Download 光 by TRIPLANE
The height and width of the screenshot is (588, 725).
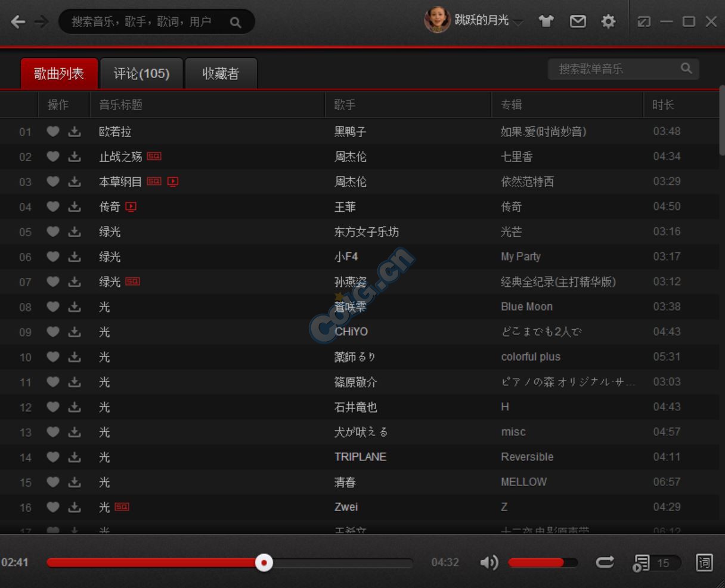(x=74, y=457)
